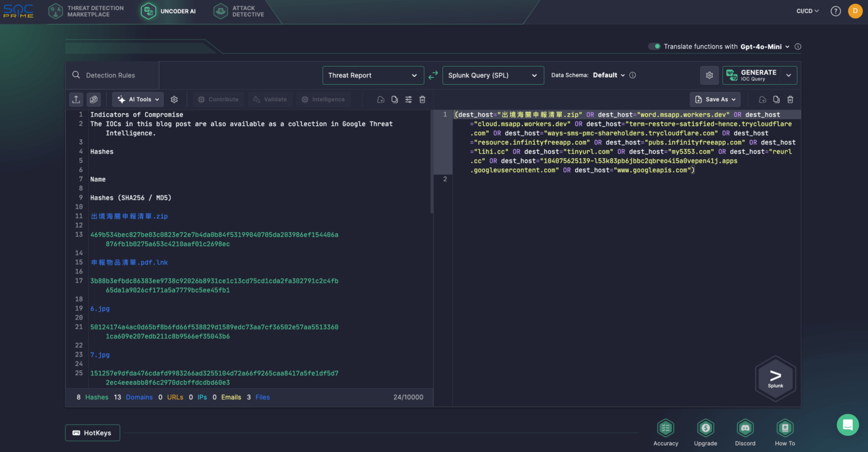Open the green chat support bubble
The height and width of the screenshot is (452, 868).
(848, 425)
